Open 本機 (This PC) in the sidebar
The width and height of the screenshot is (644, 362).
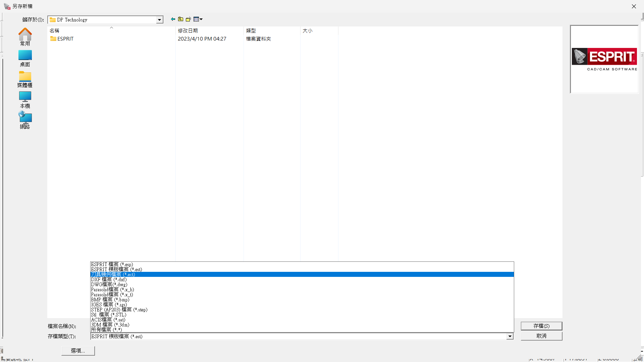[25, 100]
